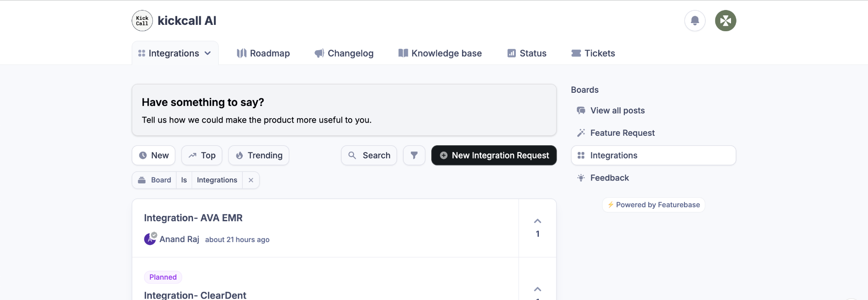Select the Feature Request board
The width and height of the screenshot is (868, 300).
point(653,133)
